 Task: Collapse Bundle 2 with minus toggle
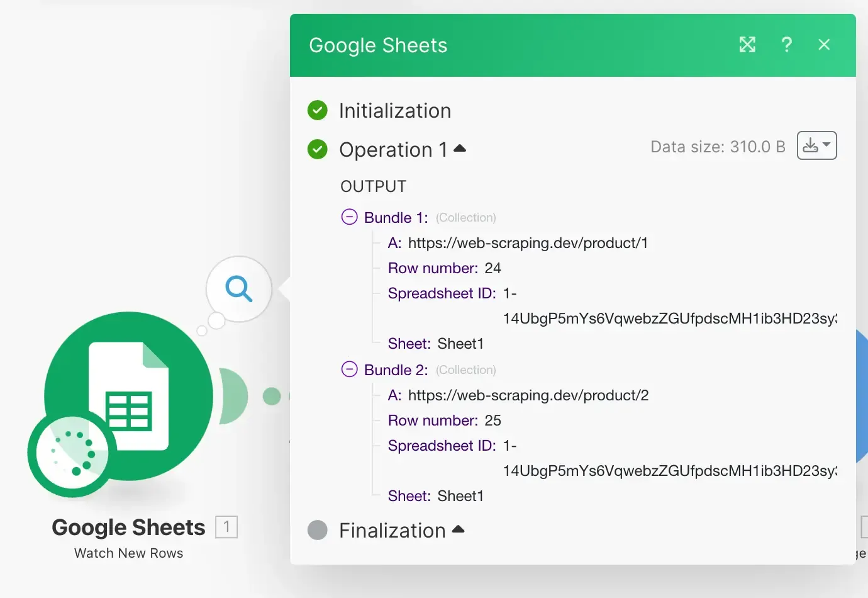click(349, 370)
